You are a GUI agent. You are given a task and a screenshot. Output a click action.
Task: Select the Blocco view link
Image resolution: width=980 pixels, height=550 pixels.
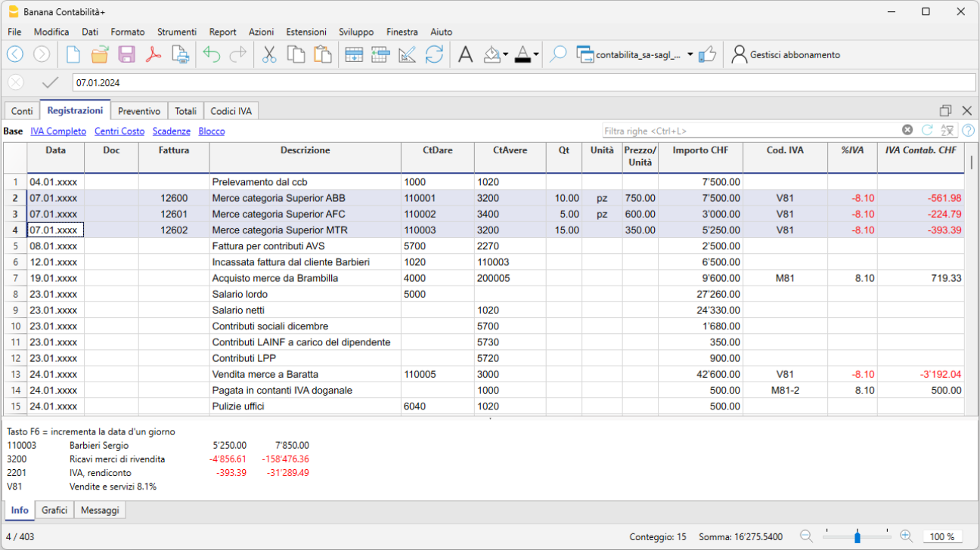click(212, 131)
